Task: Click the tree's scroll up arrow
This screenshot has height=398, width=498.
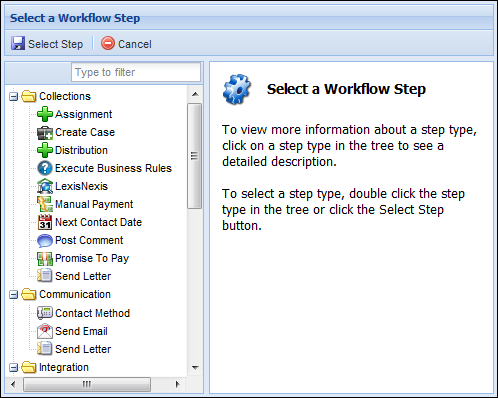Action: tap(195, 94)
